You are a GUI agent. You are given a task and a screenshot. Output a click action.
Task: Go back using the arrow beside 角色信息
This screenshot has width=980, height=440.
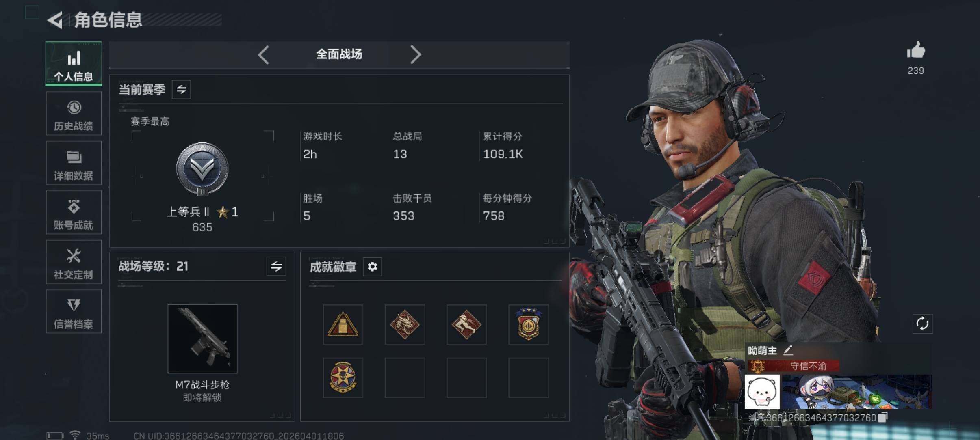coord(55,20)
